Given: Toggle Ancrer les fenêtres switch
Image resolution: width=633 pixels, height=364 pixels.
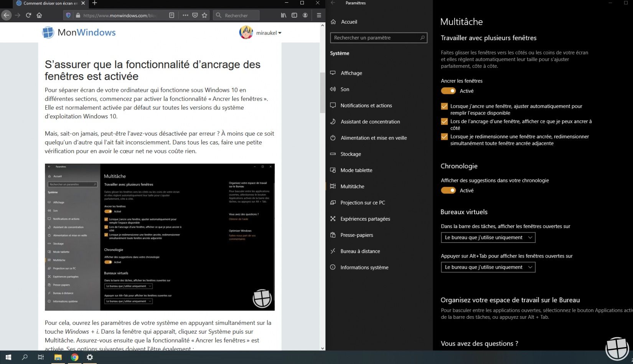Looking at the screenshot, I should coord(448,91).
